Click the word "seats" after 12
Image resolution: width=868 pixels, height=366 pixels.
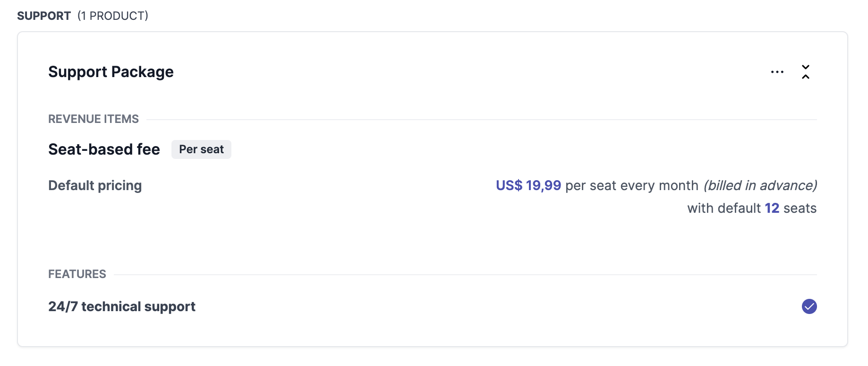coord(800,208)
